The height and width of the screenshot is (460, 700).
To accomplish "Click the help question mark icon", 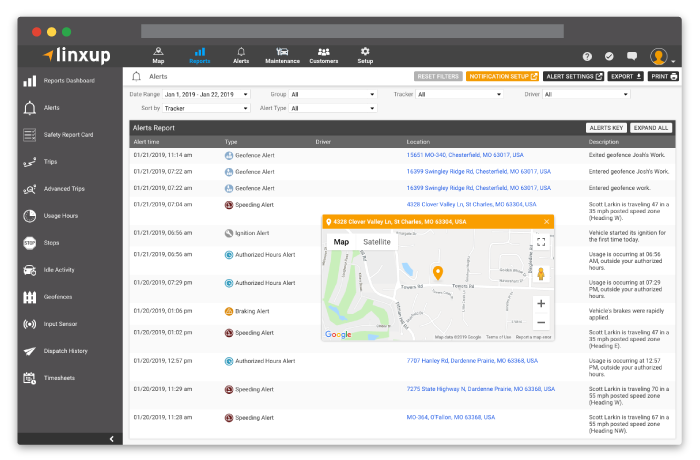I will click(x=587, y=57).
